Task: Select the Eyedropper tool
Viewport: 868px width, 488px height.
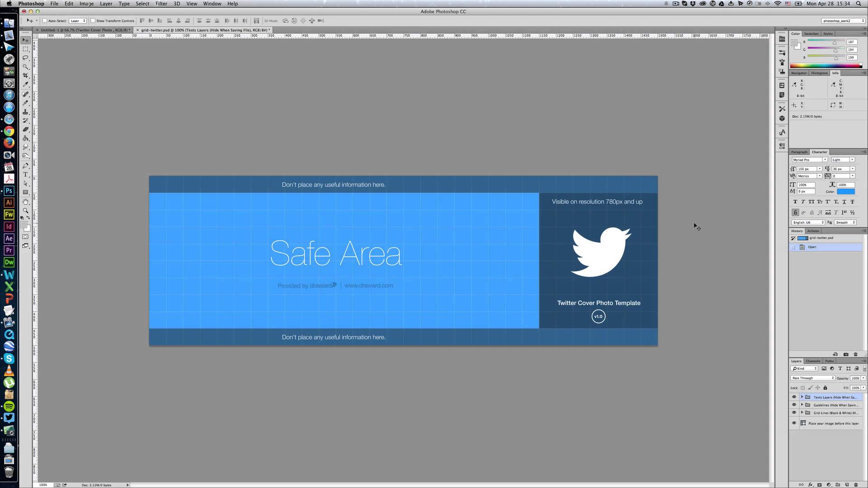Action: (x=25, y=84)
